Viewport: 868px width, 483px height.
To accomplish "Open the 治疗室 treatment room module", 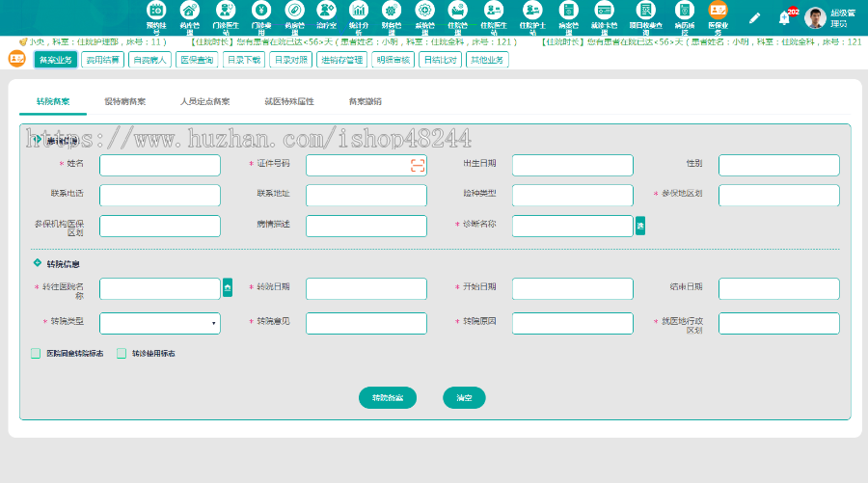I will pyautogui.click(x=326, y=16).
